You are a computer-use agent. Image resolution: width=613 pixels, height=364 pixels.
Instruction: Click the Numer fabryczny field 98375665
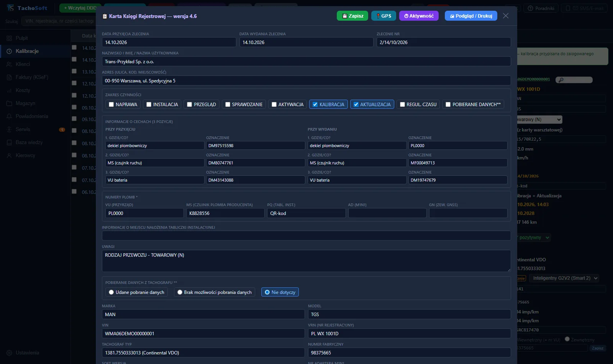click(410, 353)
